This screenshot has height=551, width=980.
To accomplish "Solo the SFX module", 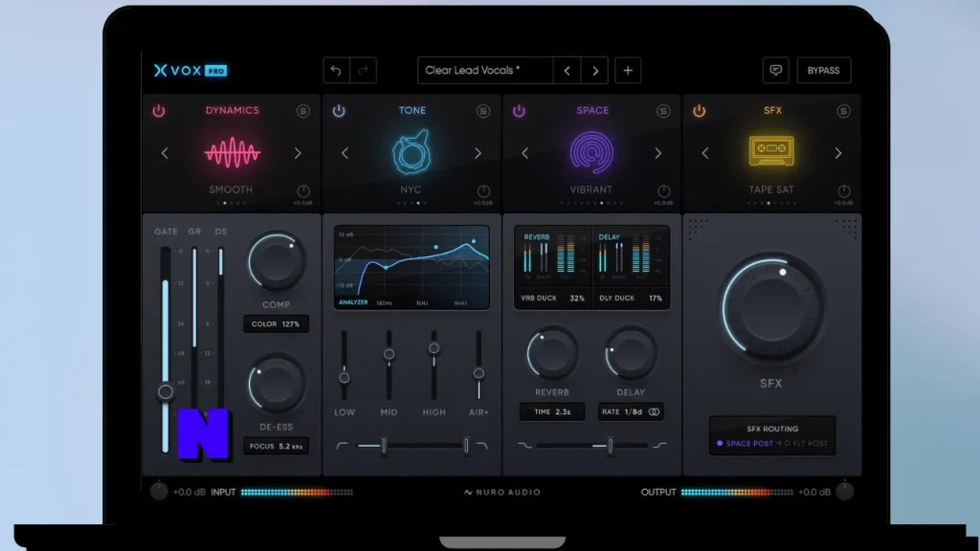I will click(844, 111).
